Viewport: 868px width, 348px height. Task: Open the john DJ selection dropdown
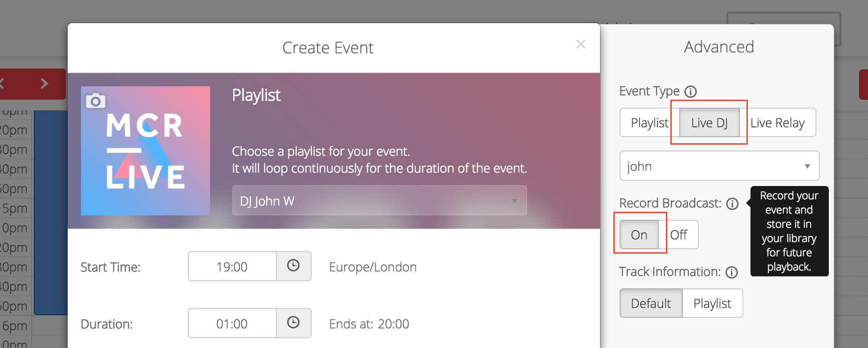[719, 166]
